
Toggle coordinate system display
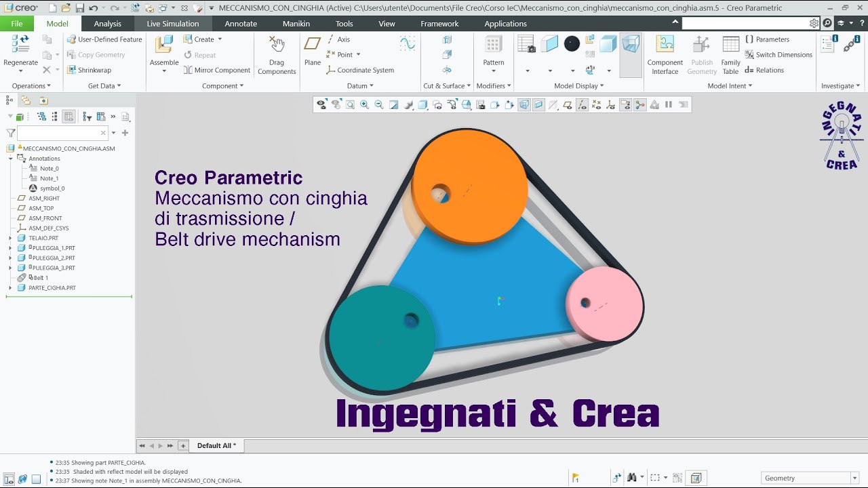(x=611, y=104)
